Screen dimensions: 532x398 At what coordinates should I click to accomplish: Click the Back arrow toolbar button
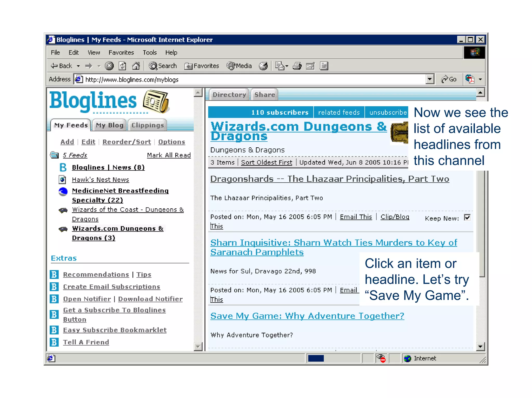61,66
